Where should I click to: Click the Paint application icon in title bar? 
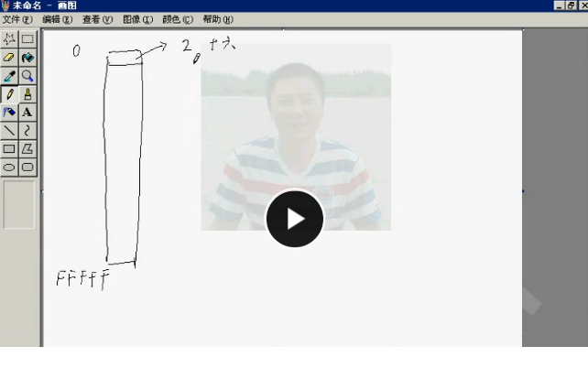[5, 5]
